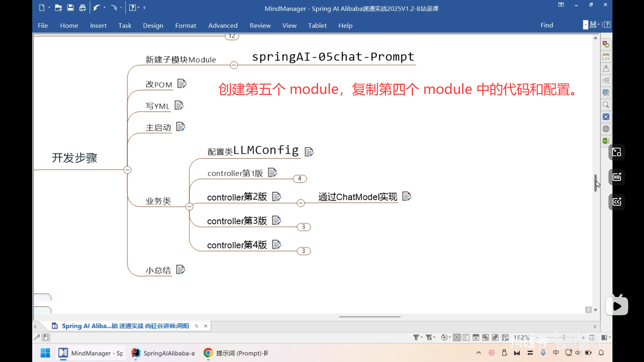This screenshot has width=644, height=362.
Task: Click the filter icon in the status bar
Action: pyautogui.click(x=417, y=337)
